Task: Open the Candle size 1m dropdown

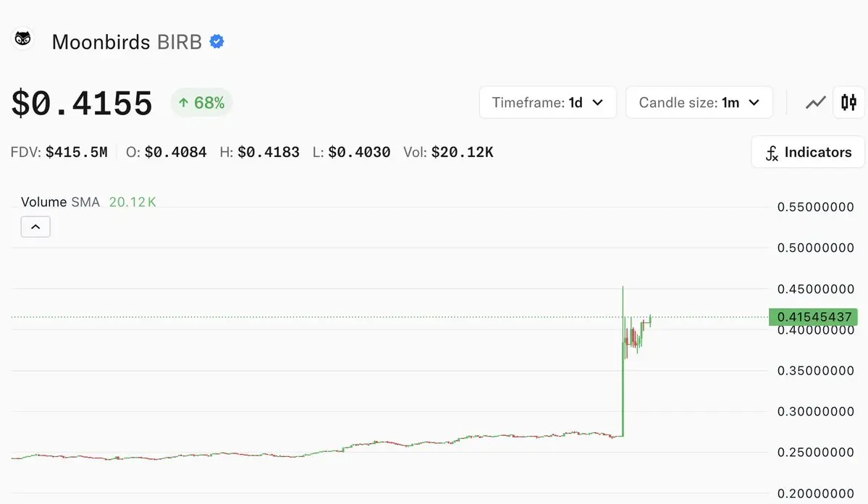Action: click(x=699, y=102)
